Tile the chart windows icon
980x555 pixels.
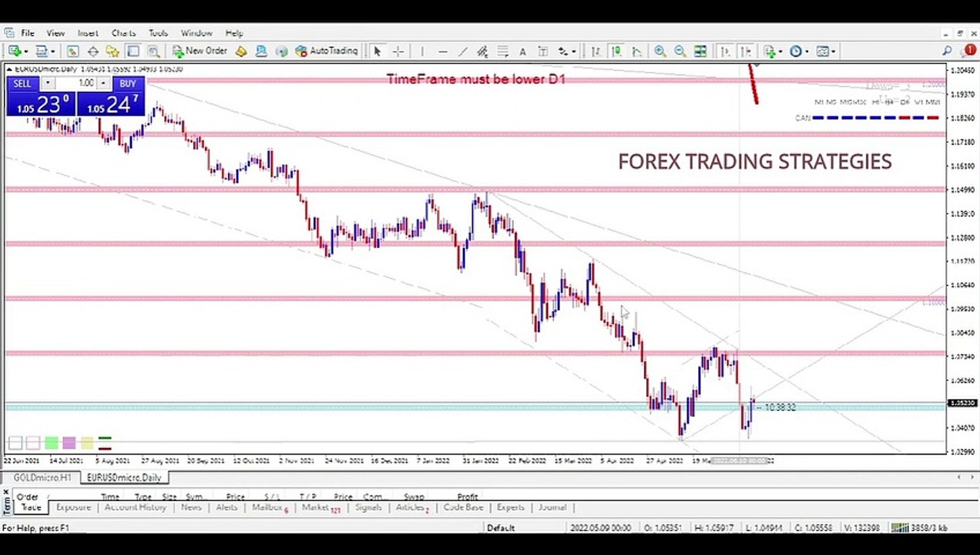pyautogui.click(x=700, y=51)
